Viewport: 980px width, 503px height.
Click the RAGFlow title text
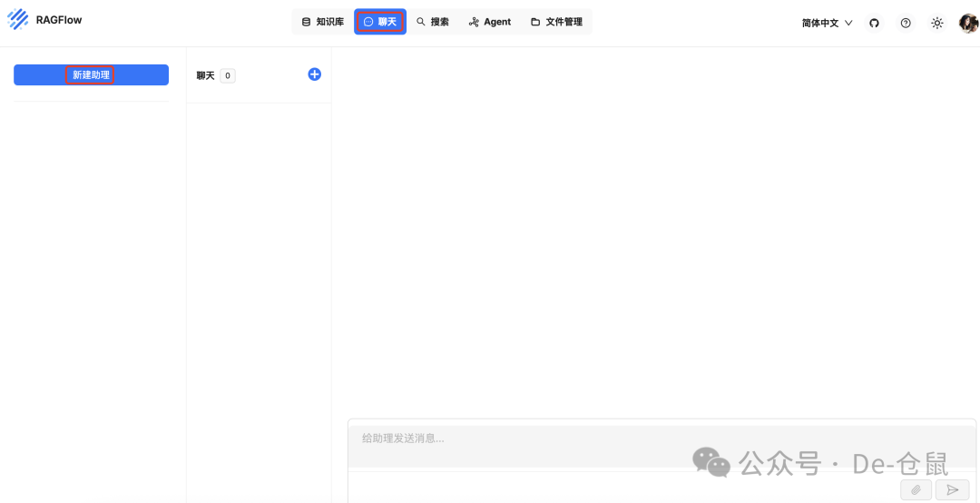click(x=59, y=20)
